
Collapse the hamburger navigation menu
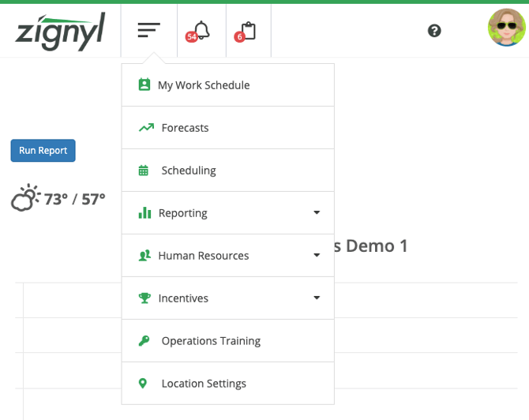148,31
